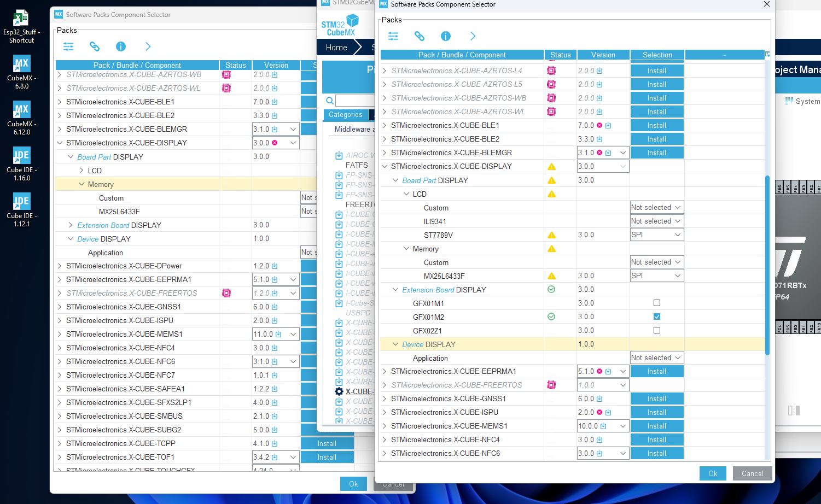Expand the STMicroelectronics.X-CUBE-NFC4 entry
The image size is (821, 504).
coord(385,439)
